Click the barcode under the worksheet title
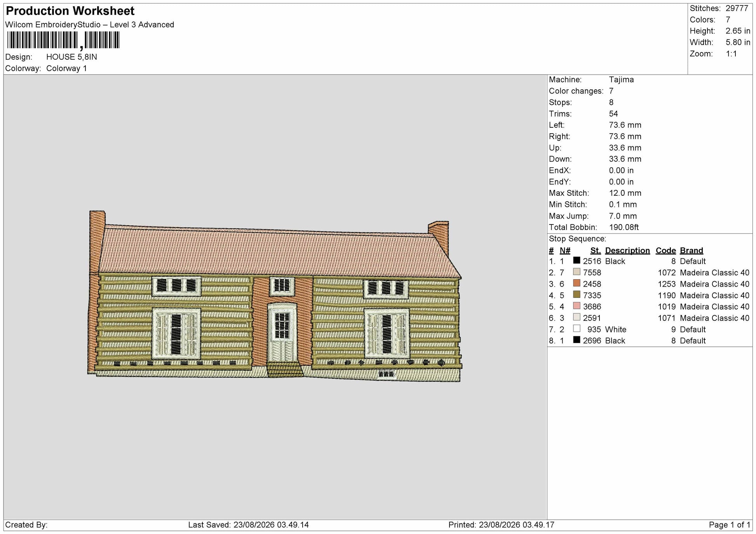This screenshot has width=756, height=534. (63, 40)
